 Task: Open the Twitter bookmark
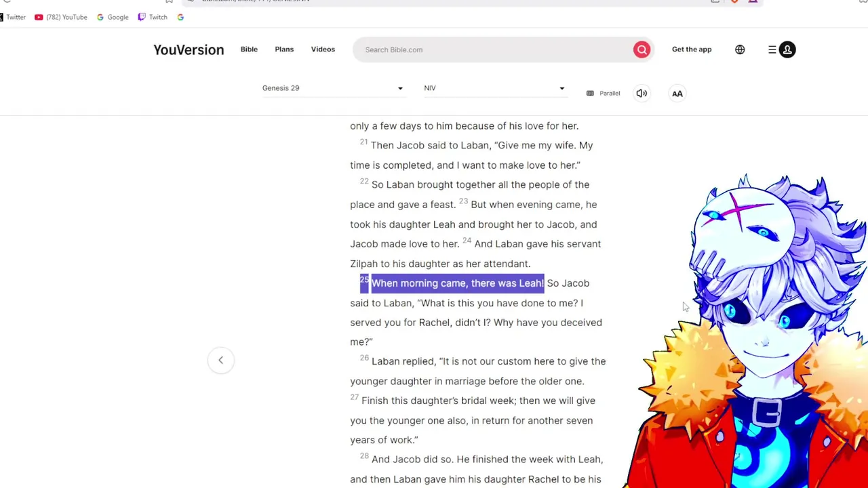(13, 17)
